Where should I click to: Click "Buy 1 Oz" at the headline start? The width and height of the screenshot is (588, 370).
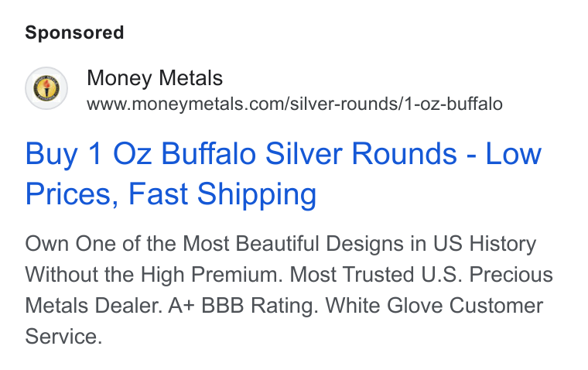88,154
